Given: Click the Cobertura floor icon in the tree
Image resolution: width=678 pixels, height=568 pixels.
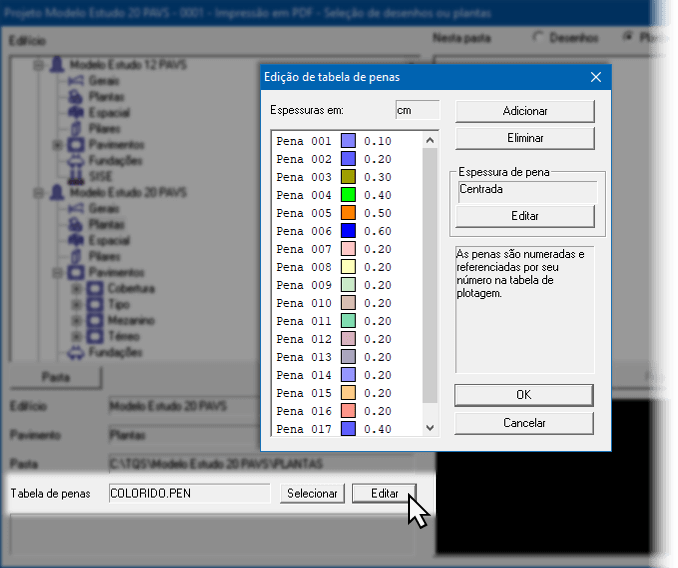Looking at the screenshot, I should point(95,288).
